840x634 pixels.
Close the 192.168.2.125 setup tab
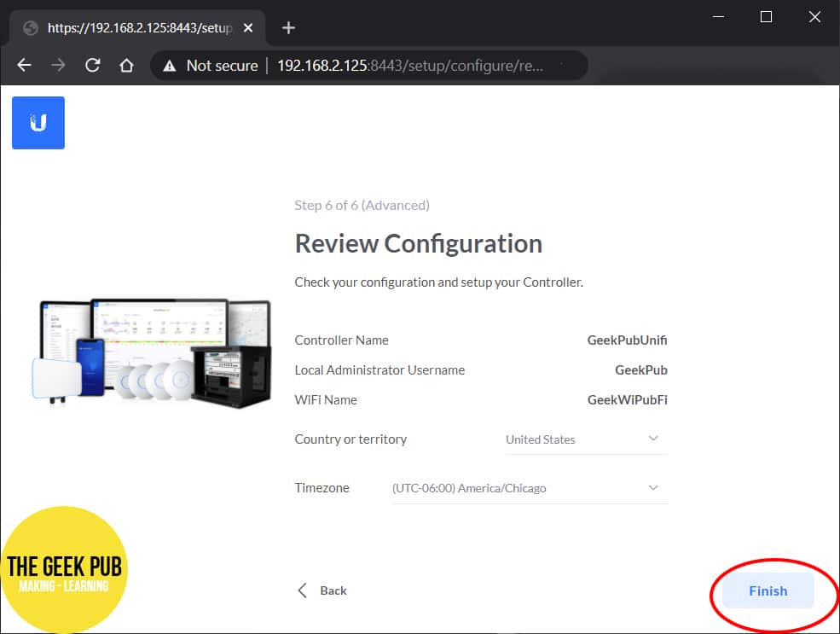248,28
